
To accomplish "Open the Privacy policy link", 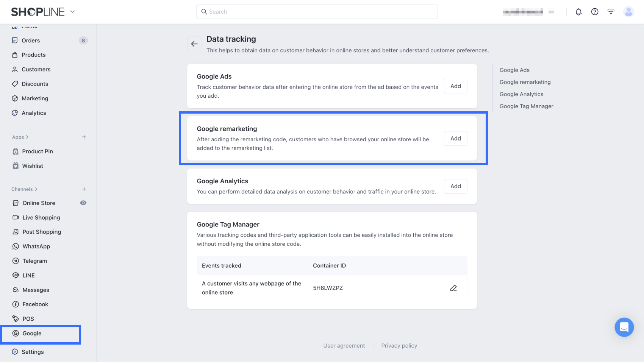I will [x=399, y=346].
